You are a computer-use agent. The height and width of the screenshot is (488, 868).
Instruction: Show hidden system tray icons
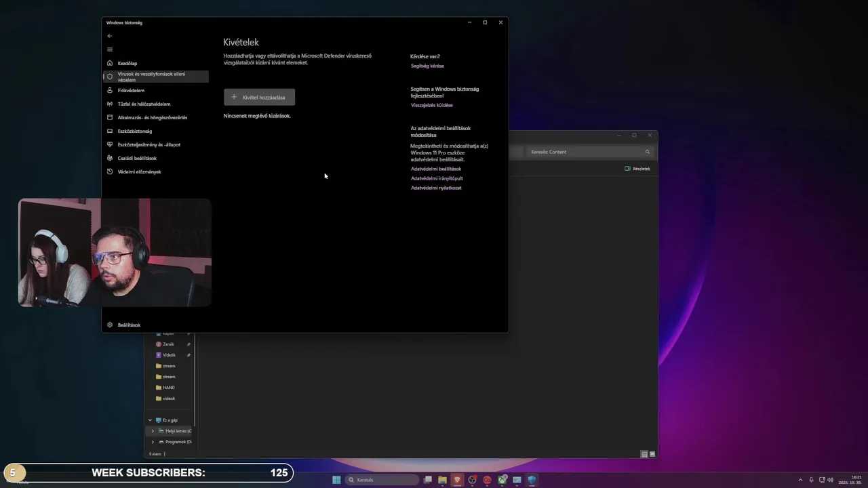[x=800, y=480]
